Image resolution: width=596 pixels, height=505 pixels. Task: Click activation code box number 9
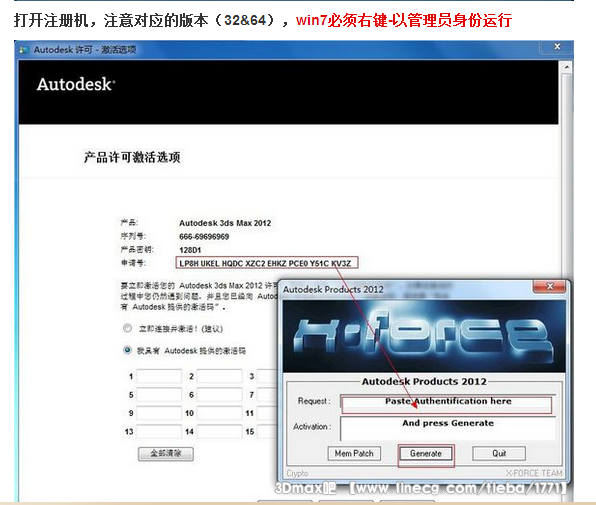(159, 413)
